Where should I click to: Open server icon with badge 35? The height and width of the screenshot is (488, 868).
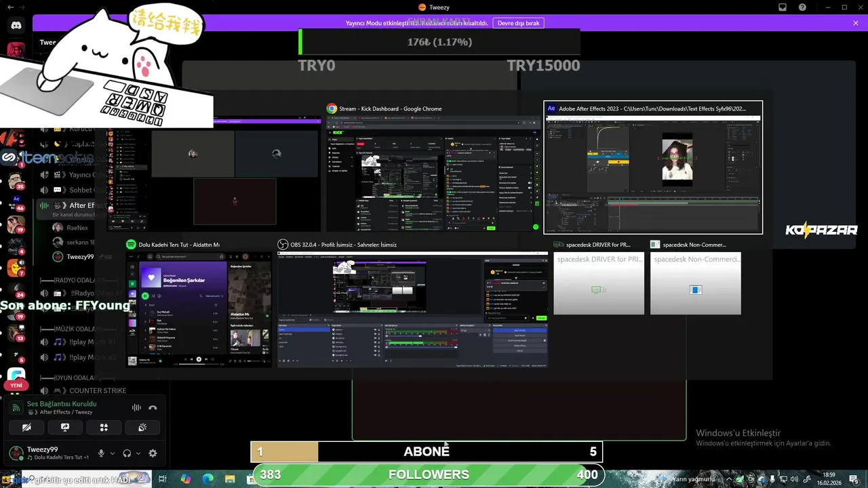pos(16,181)
